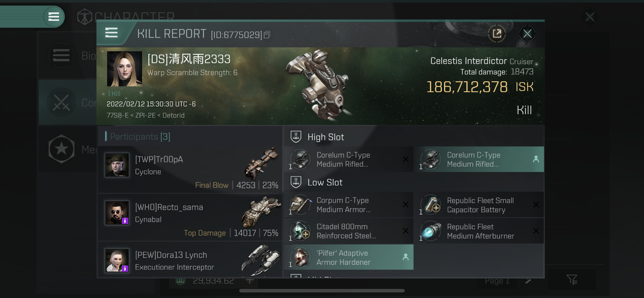Select the Republic Fleet Medium Afterburner icon
The width and height of the screenshot is (644, 298).
pos(431,231)
